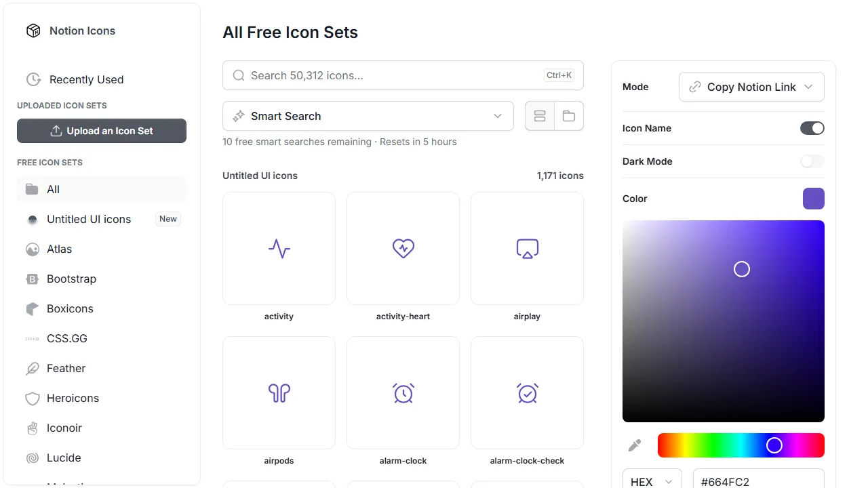Switch to folder view for icon results

tap(568, 116)
